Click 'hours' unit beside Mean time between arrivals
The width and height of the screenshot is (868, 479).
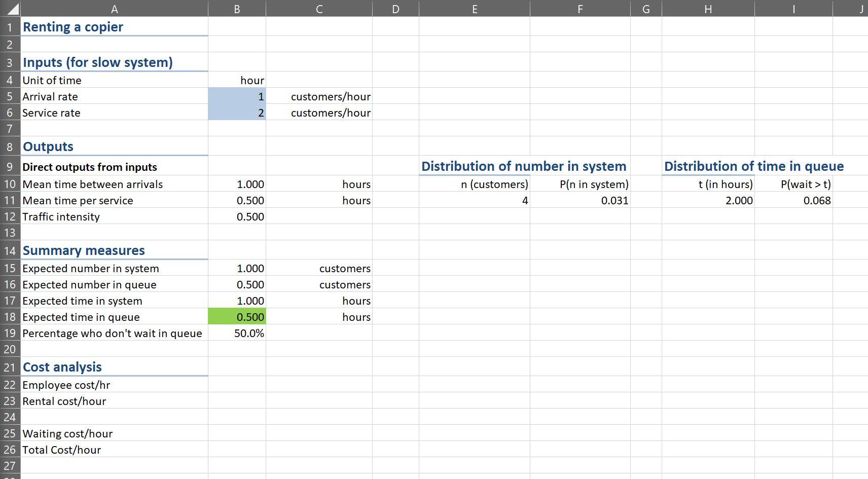tap(319, 184)
